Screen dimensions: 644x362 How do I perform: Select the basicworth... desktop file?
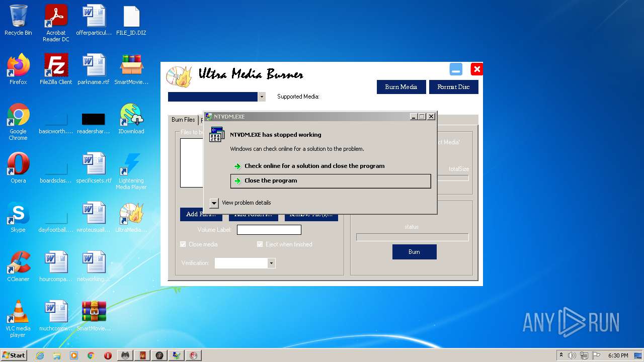click(x=56, y=122)
